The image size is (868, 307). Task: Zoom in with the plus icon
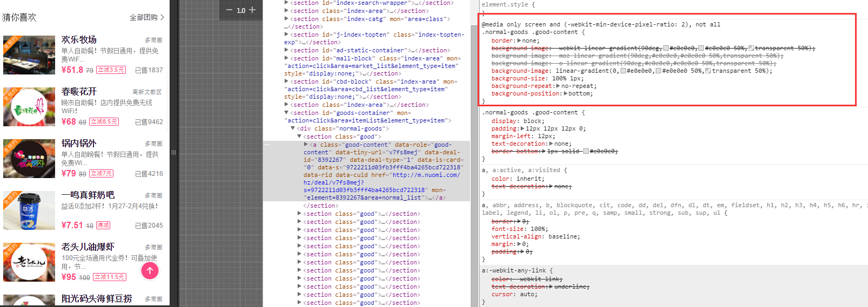coord(252,10)
